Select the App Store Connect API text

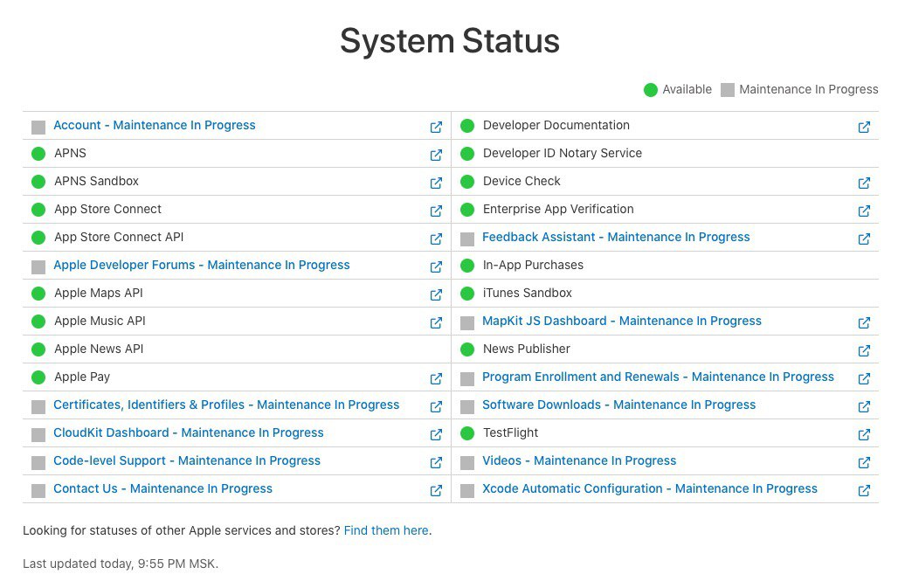point(119,237)
